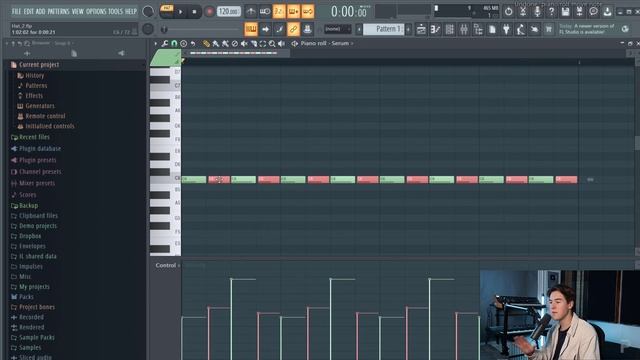The height and width of the screenshot is (360, 640).
Task: Click the render export icon next to the speech bubble
Action: point(579,11)
